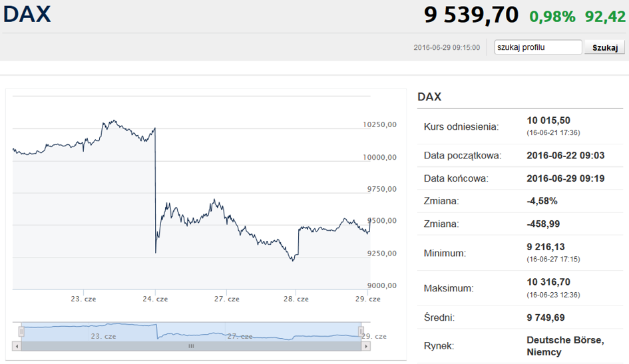
Task: Click the right range handle in chart navigator
Action: coord(361,331)
